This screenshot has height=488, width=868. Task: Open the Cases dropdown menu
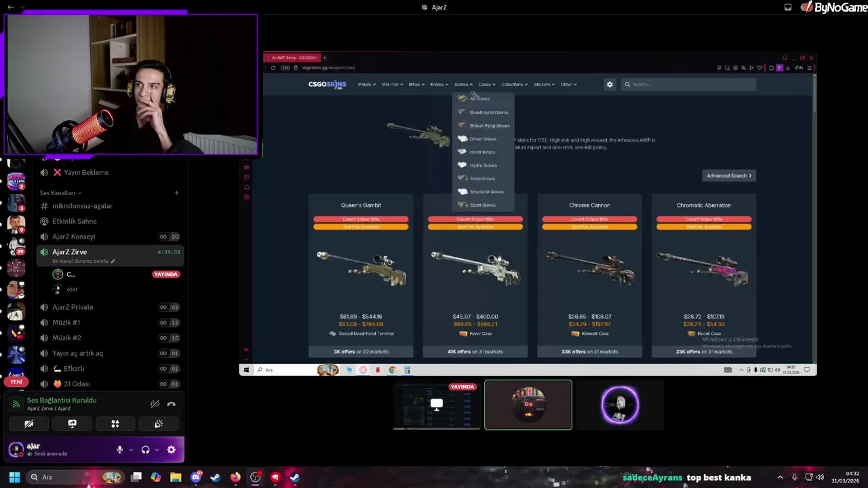point(486,85)
